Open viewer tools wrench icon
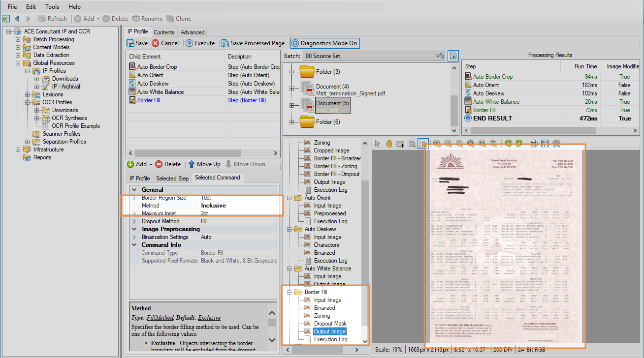 [x=557, y=144]
